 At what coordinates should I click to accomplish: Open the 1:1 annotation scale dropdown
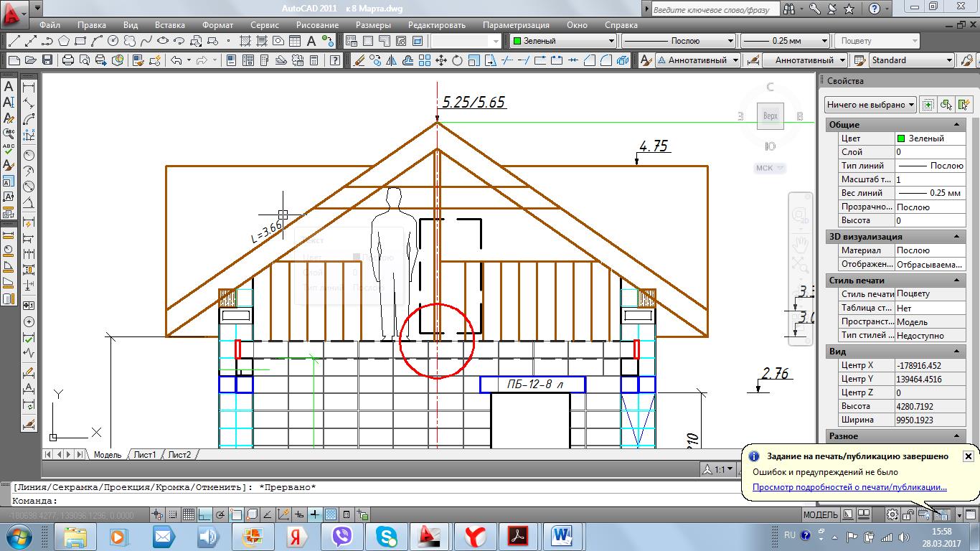click(717, 469)
